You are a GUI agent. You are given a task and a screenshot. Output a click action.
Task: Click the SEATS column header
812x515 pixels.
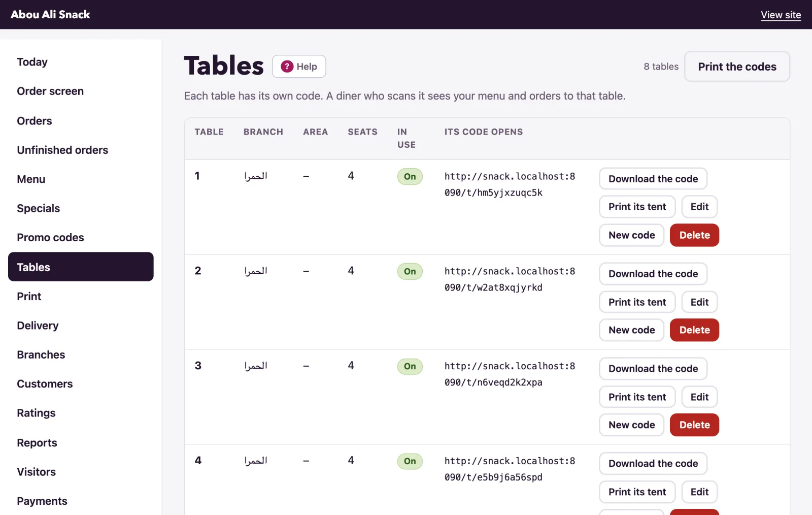click(x=362, y=132)
